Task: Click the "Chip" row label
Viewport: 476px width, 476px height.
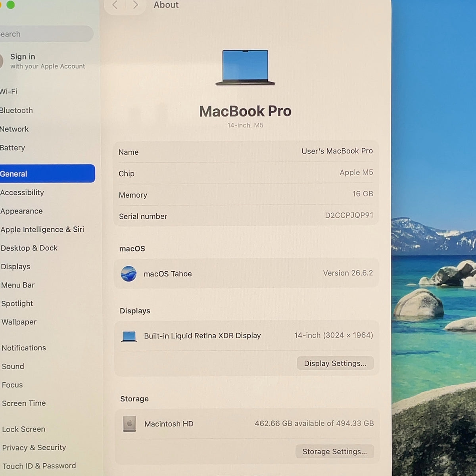Action: click(x=127, y=174)
